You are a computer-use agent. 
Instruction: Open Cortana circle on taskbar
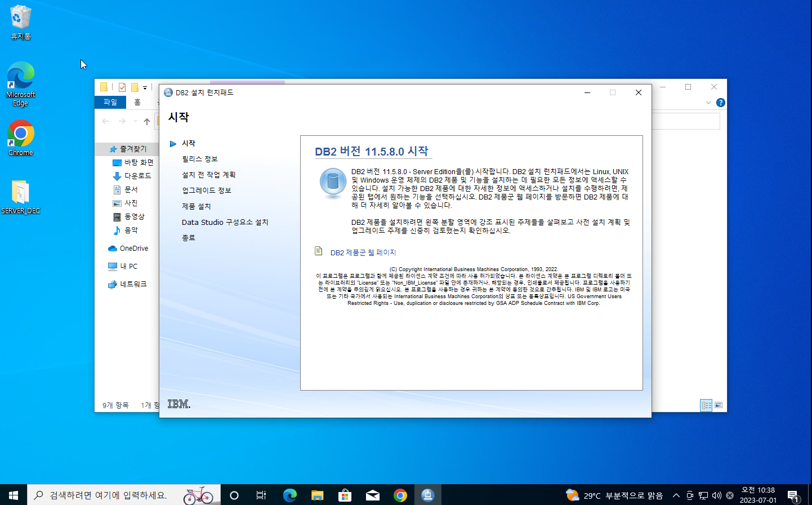tap(234, 495)
